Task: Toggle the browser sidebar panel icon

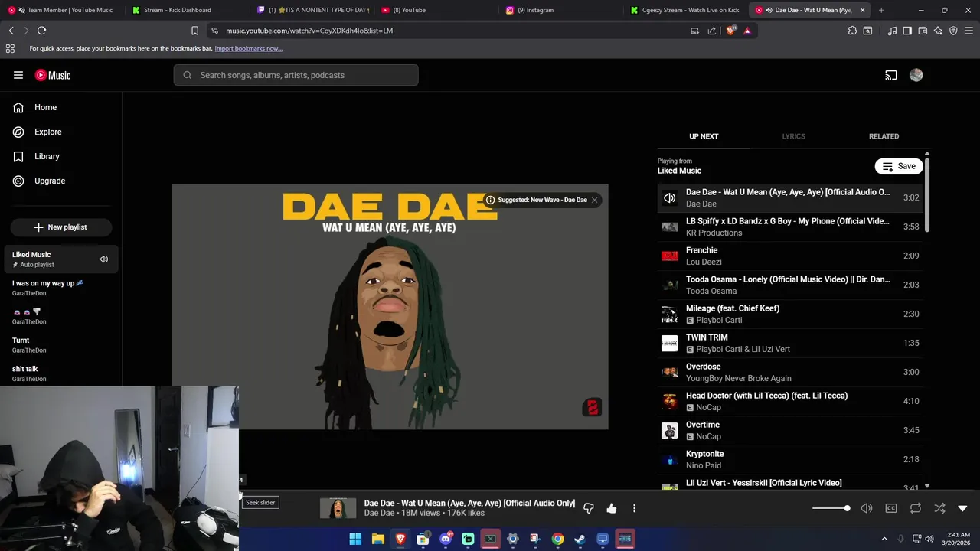Action: coord(907,31)
